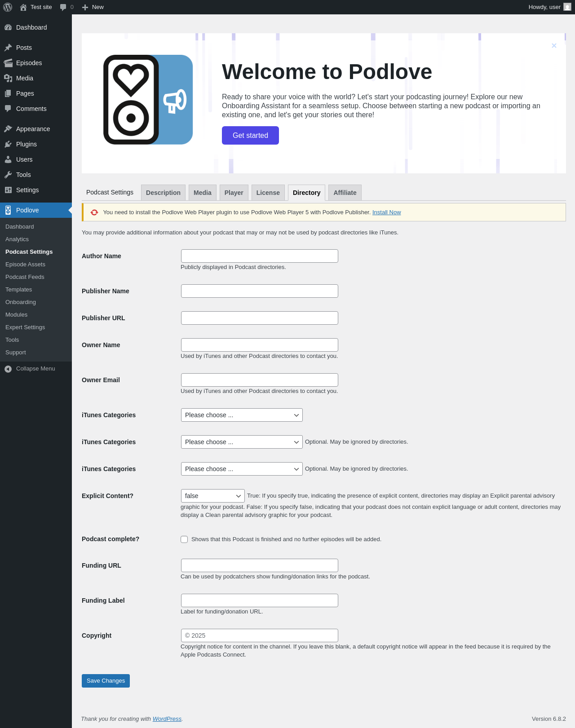
Task: Click the user avatar in admin bar
Action: 567,7
